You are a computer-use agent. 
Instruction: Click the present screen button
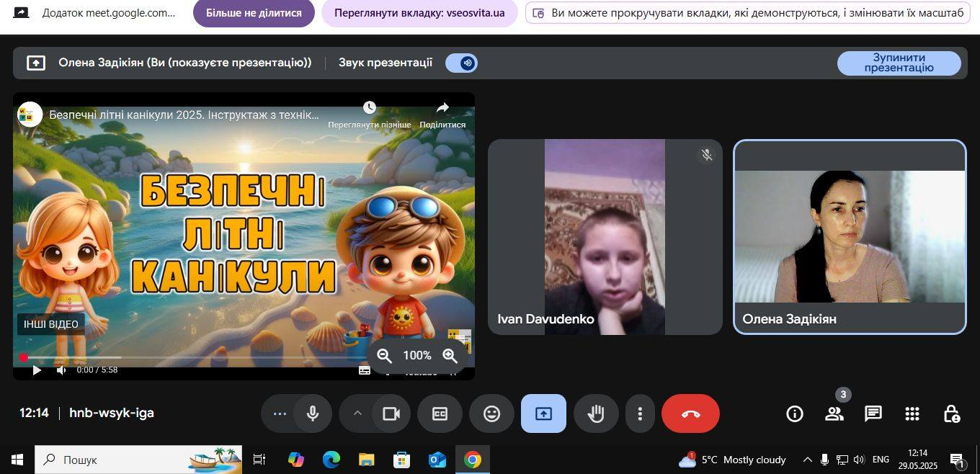(x=543, y=413)
